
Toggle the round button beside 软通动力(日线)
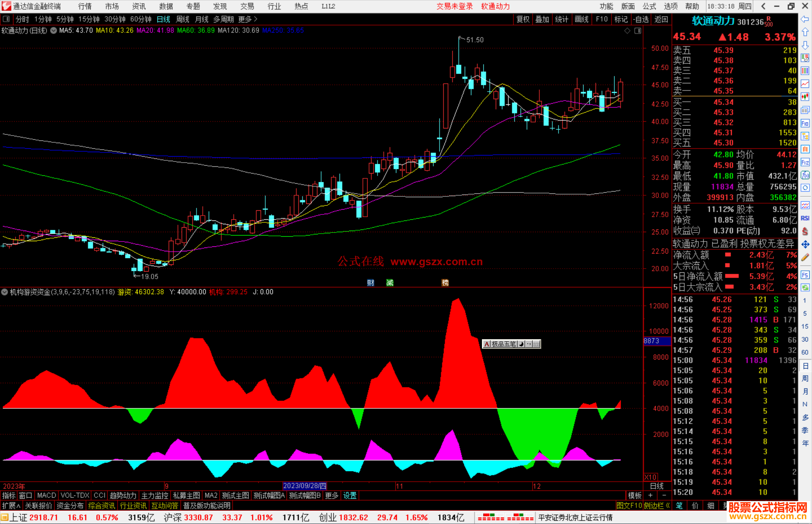pyautogui.click(x=53, y=30)
